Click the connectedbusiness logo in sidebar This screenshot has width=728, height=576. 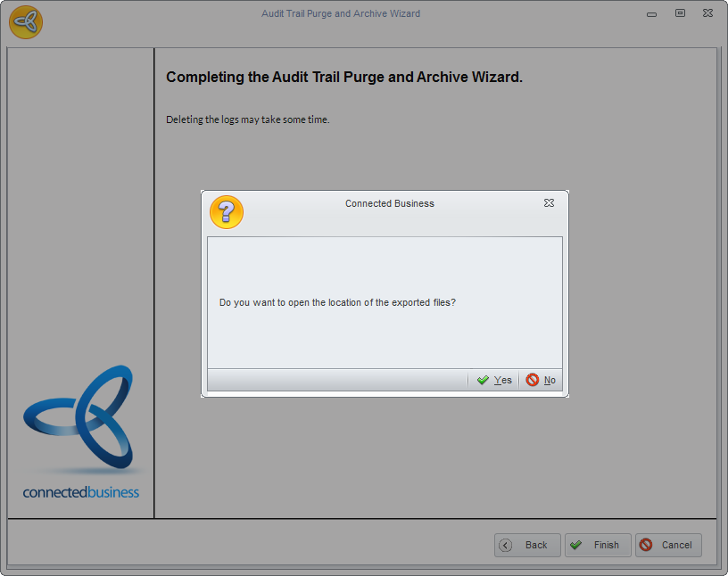(81, 432)
